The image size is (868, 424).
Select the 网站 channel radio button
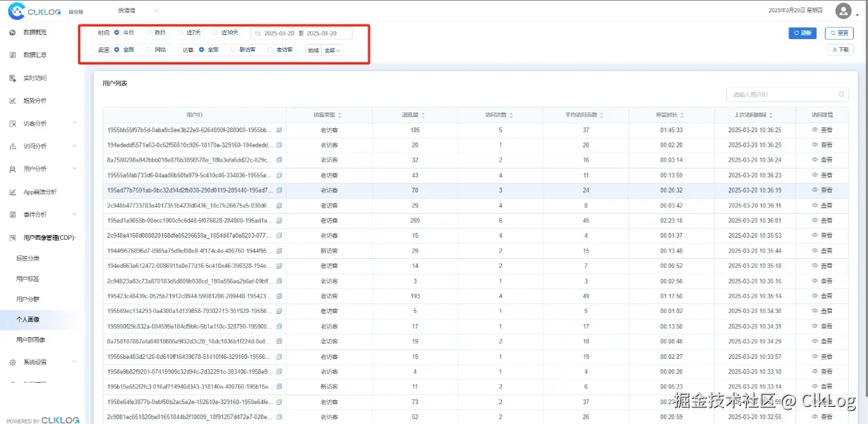(149, 49)
